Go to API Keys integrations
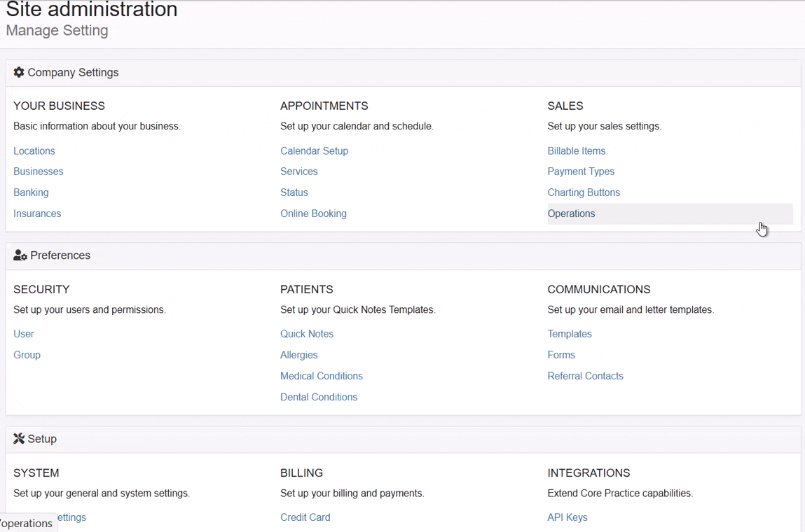Screen dimensions: 805x532 (x=567, y=517)
